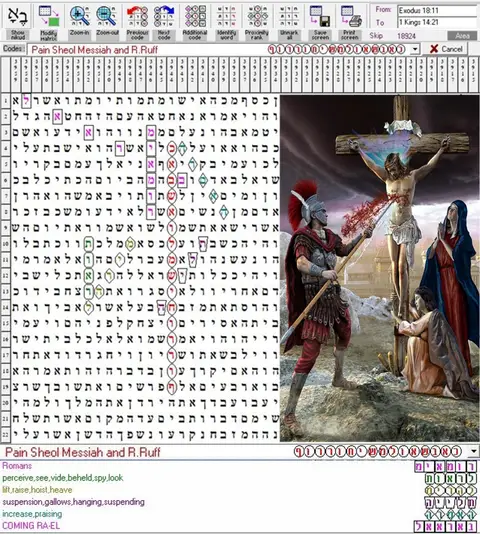Click the Area button
Screen dimensions: 480x534
[x=462, y=35]
